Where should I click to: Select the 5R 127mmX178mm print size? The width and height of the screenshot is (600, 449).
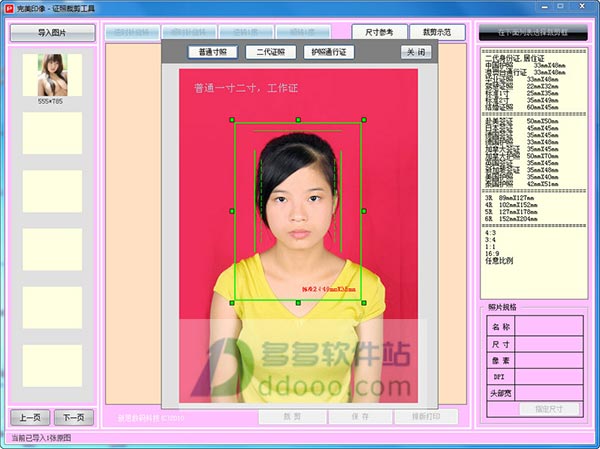click(x=511, y=212)
